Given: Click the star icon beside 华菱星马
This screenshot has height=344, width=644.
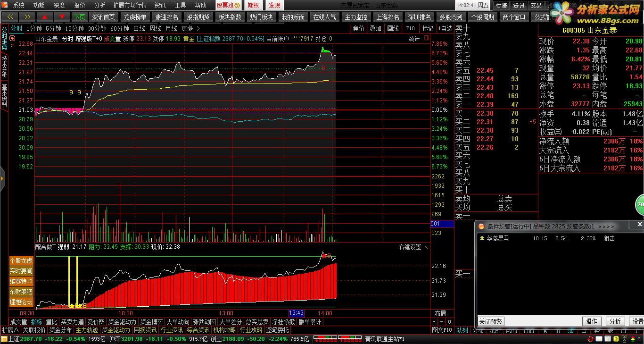Looking at the screenshot, I should (x=482, y=238).
